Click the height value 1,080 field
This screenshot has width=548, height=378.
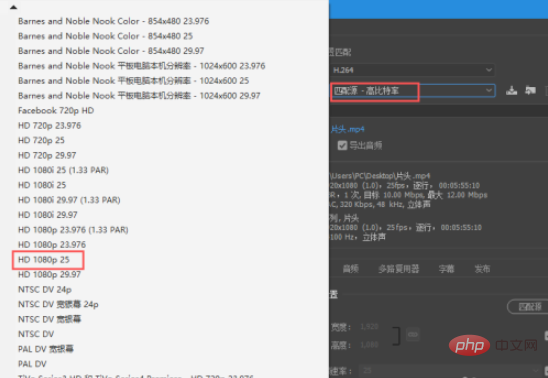pos(369,345)
